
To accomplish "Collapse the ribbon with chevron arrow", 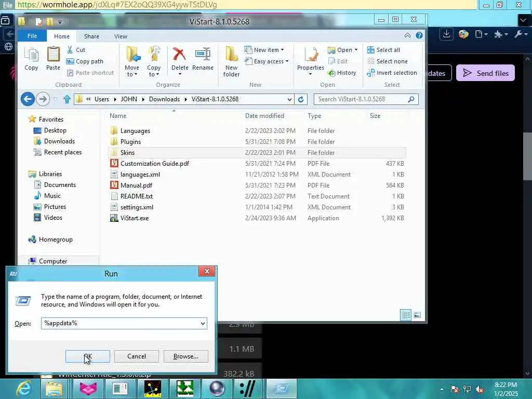I will (x=407, y=35).
